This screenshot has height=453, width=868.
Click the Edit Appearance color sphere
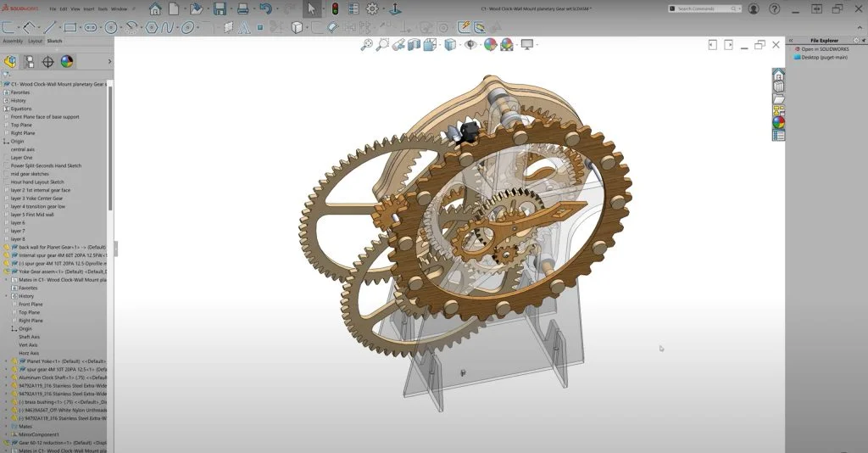click(x=489, y=44)
